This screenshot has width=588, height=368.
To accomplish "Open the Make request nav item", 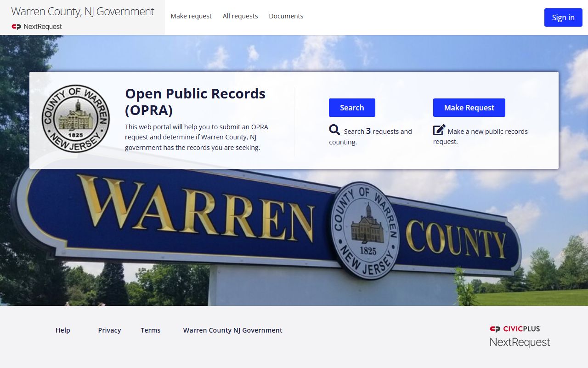I will [x=191, y=16].
